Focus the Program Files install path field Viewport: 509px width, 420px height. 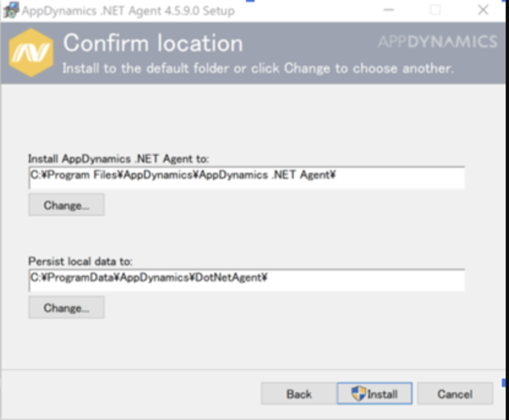[246, 175]
